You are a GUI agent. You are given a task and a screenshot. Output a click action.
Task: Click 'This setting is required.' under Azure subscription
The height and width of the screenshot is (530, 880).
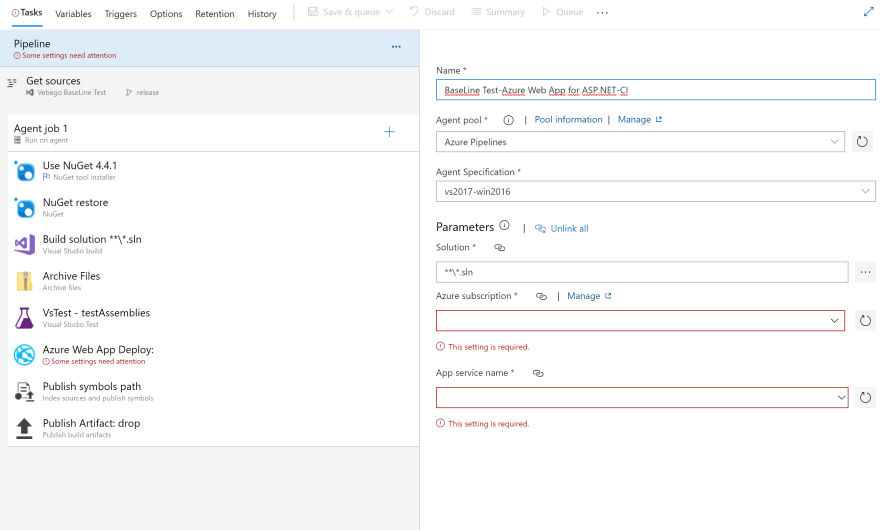[488, 347]
